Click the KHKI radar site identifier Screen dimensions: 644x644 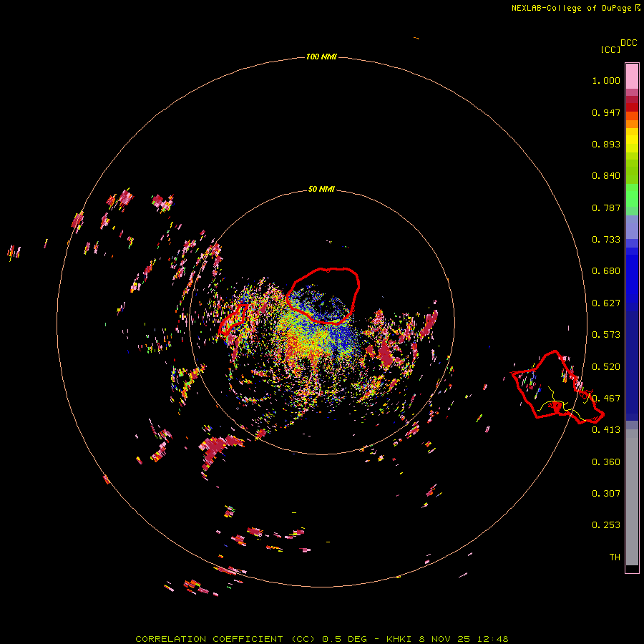pyautogui.click(x=399, y=639)
